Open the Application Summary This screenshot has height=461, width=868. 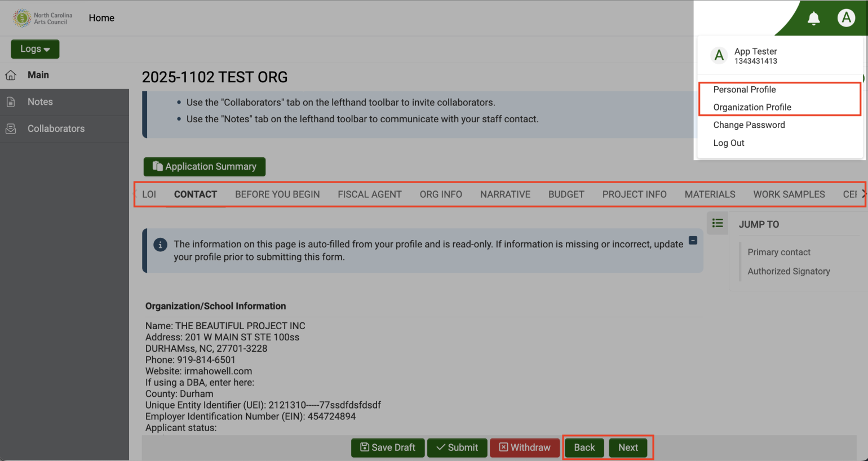(204, 166)
